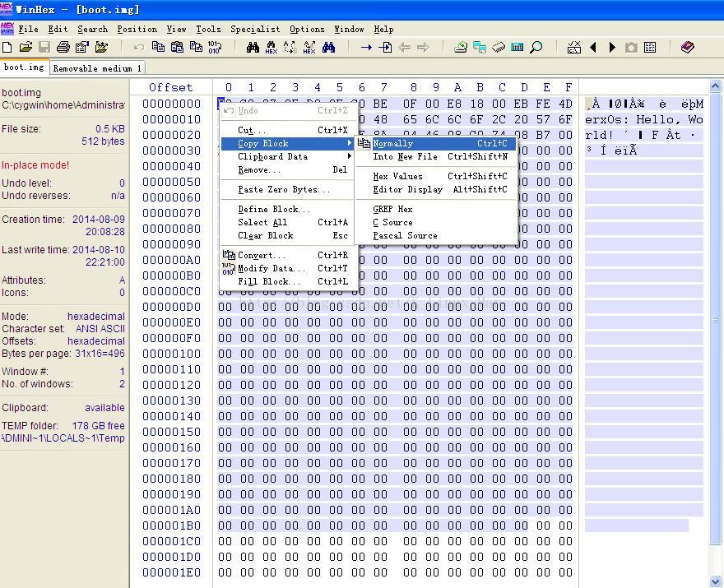Click the checkmark-cross toolbar icon
This screenshot has width=724, height=588.
(574, 47)
